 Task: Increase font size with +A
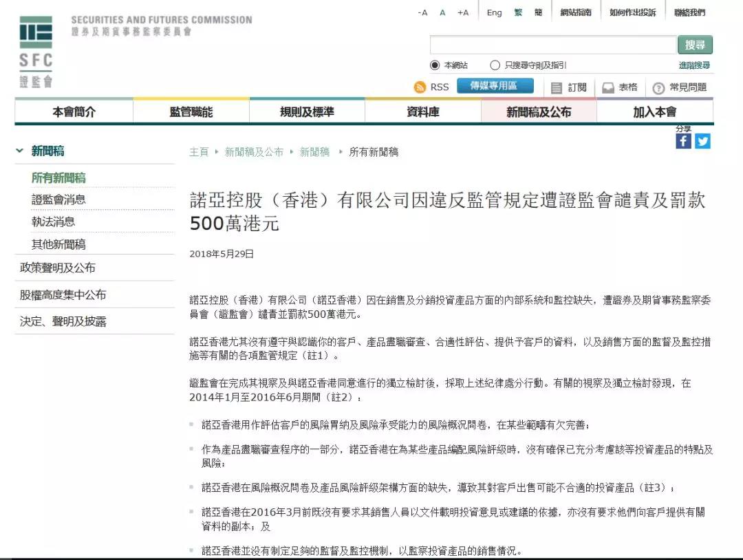point(463,13)
